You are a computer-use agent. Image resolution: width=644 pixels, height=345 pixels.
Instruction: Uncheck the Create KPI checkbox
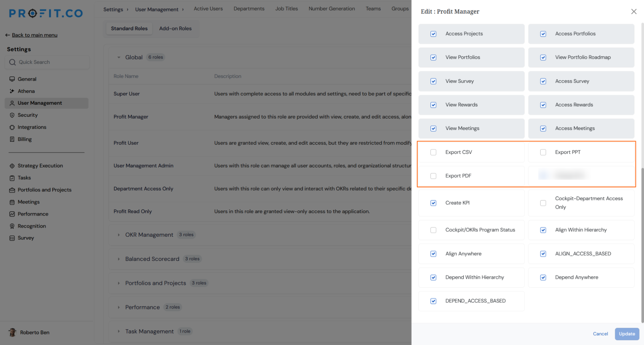433,203
